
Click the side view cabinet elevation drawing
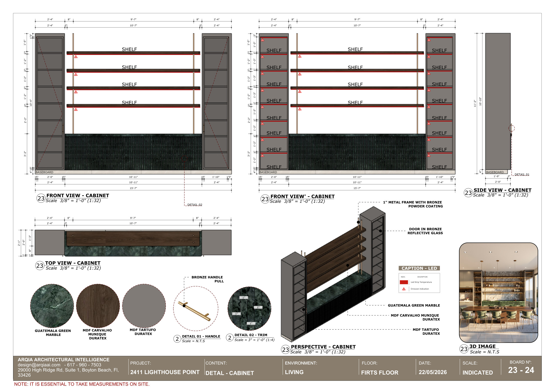tap(498, 103)
